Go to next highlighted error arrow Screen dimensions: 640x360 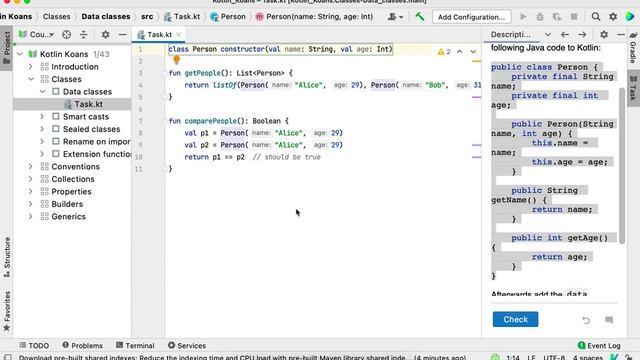[473, 52]
